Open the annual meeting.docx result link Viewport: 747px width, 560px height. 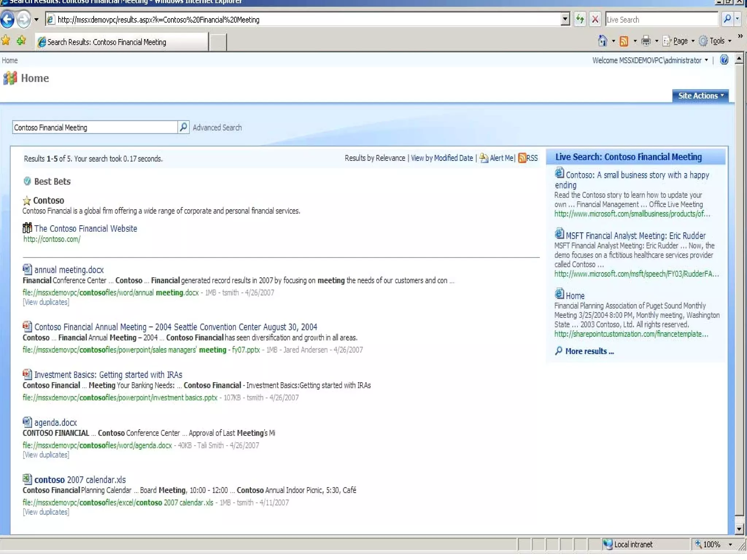(x=69, y=270)
